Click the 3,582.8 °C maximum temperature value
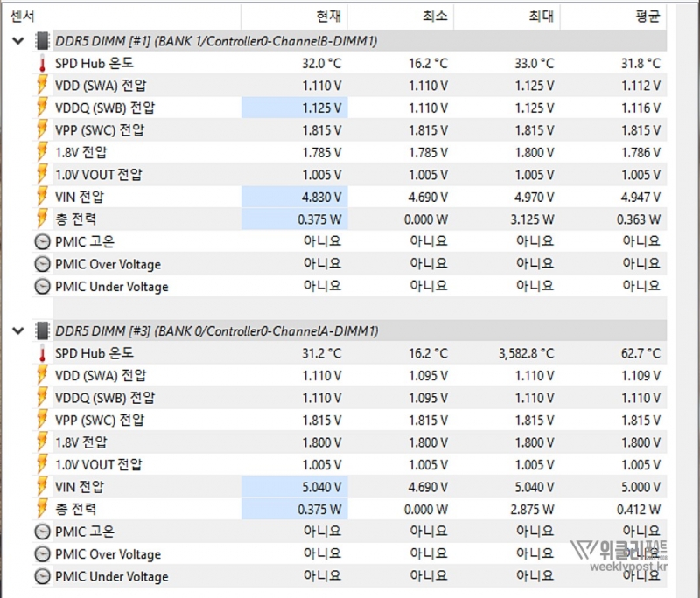This screenshot has height=598, width=700. (521, 354)
